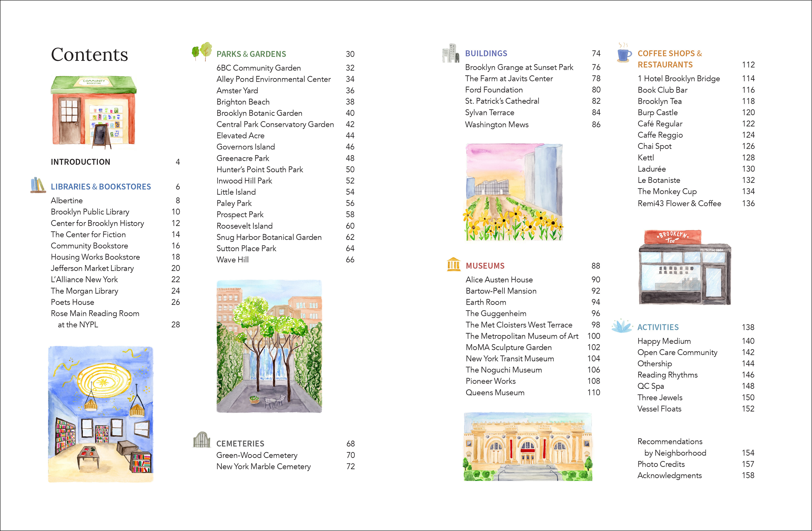812x531 pixels.
Task: Select The Guggenheim listing
Action: pyautogui.click(x=496, y=313)
